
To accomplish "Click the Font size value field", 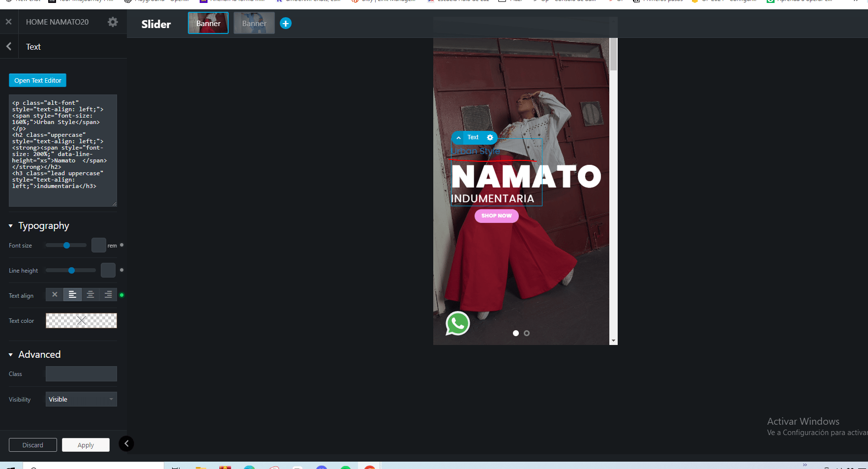I will 99,245.
